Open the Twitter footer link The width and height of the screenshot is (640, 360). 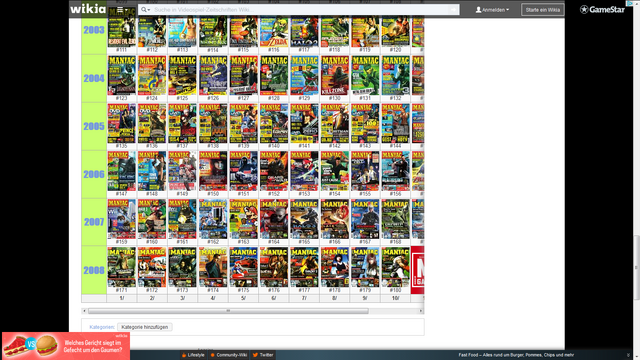tap(263, 355)
